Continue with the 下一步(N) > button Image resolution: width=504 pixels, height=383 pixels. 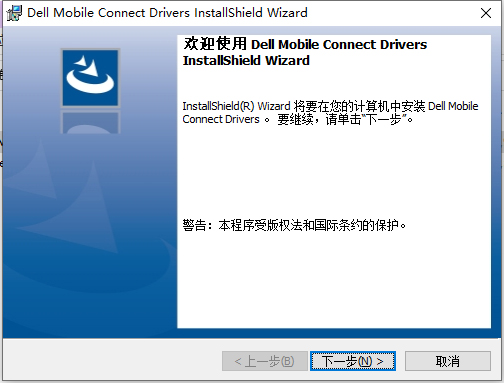tap(353, 361)
